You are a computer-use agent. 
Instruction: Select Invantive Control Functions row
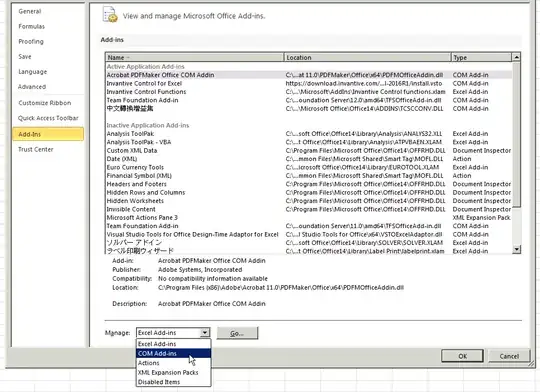309,92
